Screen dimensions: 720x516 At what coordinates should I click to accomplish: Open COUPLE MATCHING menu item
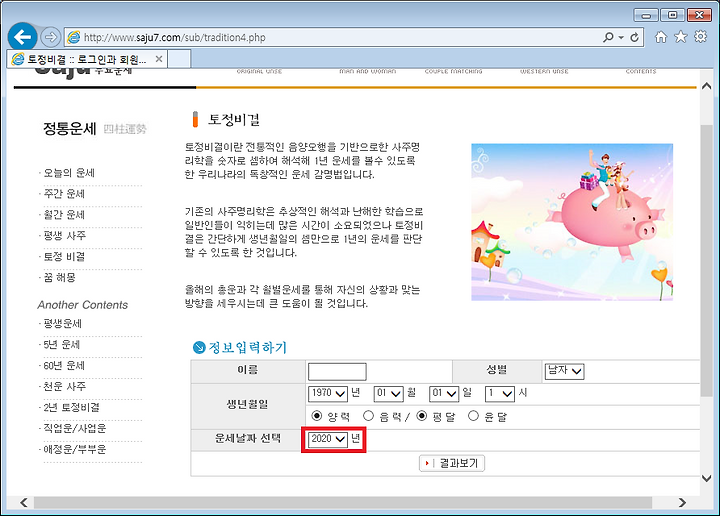(x=454, y=71)
